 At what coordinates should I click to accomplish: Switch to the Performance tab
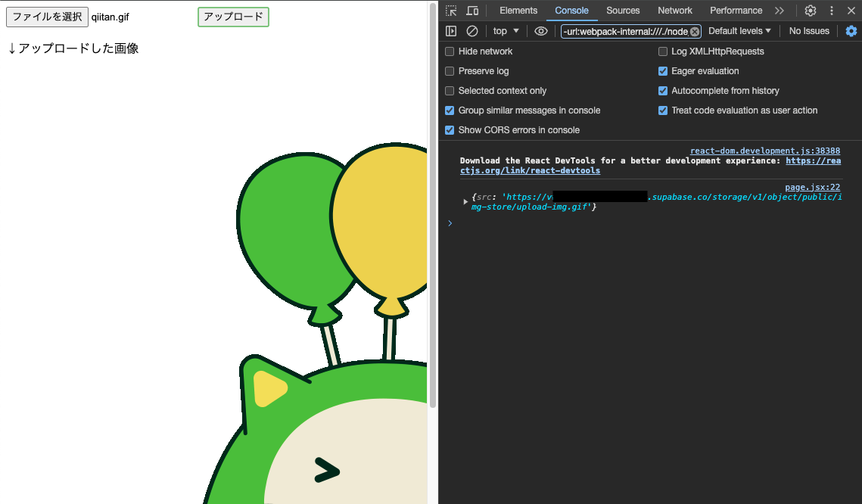pyautogui.click(x=736, y=11)
